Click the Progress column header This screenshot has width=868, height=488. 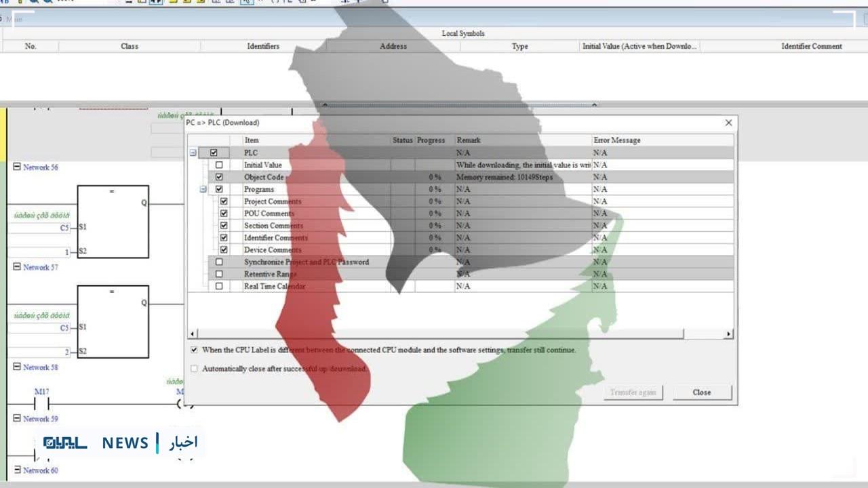(431, 140)
